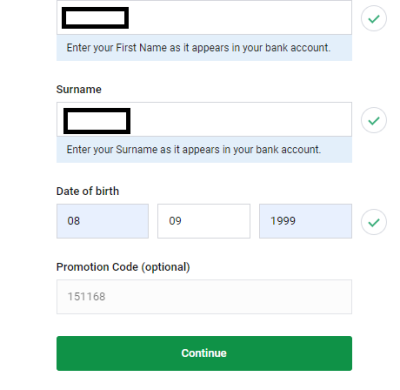Select the month field showing 09
Screen dimensions: 400x390
[x=204, y=221]
